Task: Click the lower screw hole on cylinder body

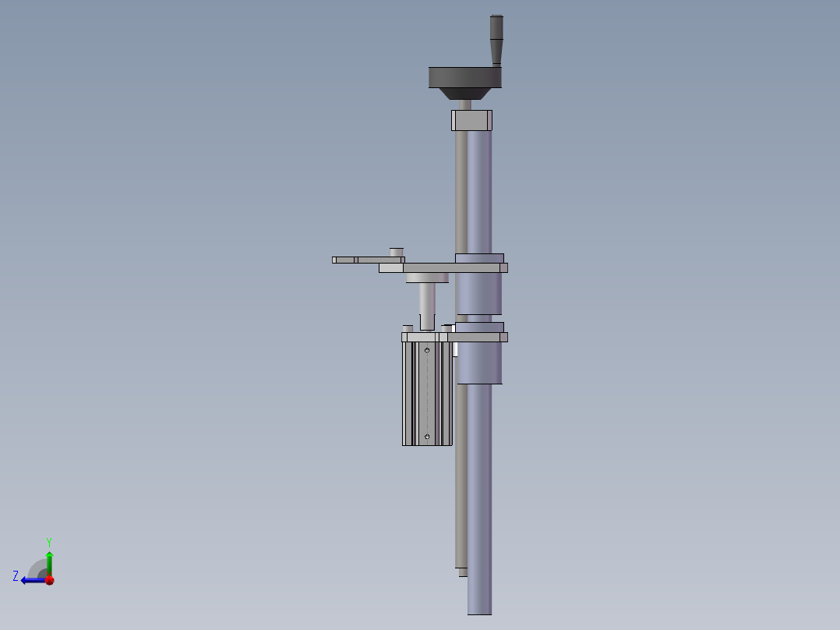Action: tap(427, 437)
